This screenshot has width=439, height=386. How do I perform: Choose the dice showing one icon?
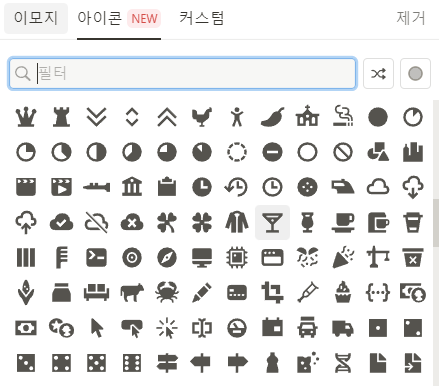coord(378,328)
